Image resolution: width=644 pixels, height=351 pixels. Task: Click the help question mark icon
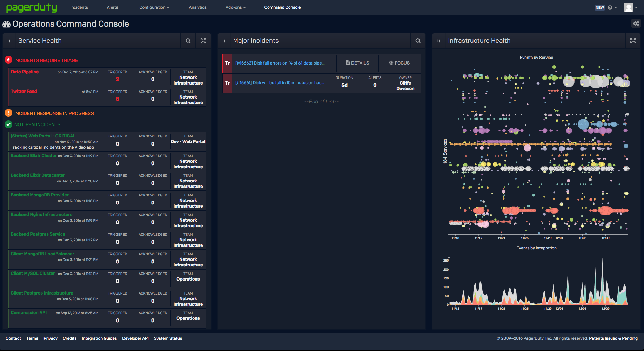[x=610, y=7]
